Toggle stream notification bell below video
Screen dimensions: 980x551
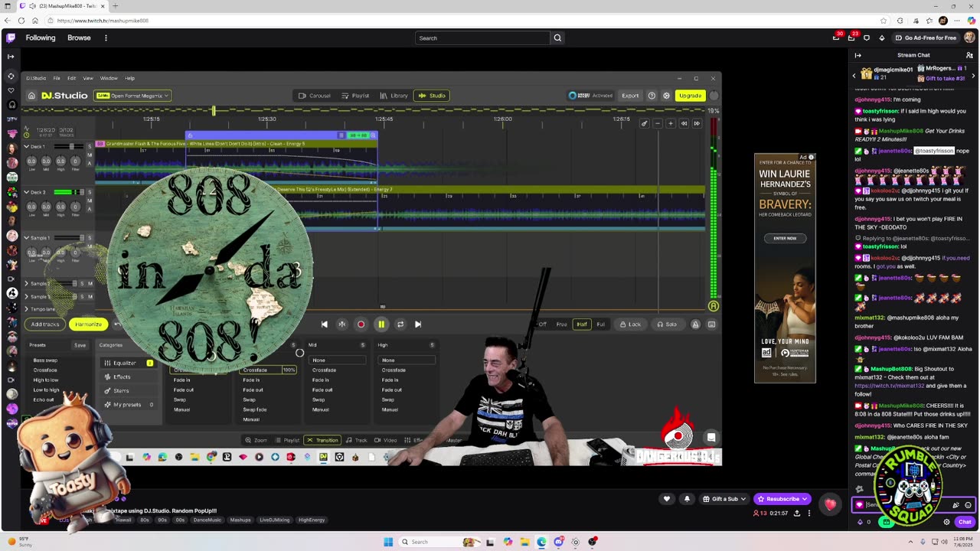687,499
